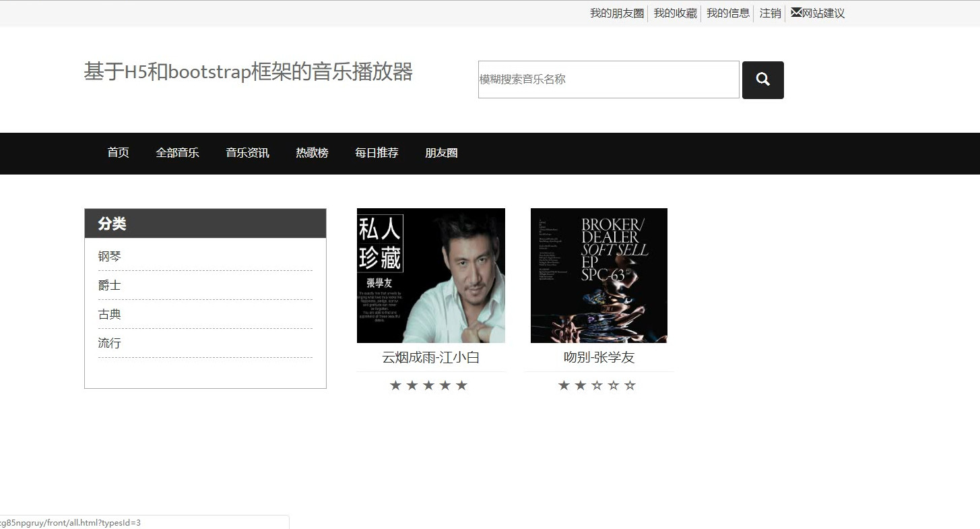
Task: Click the first star under 云烟成雨-江小白
Action: pos(395,385)
